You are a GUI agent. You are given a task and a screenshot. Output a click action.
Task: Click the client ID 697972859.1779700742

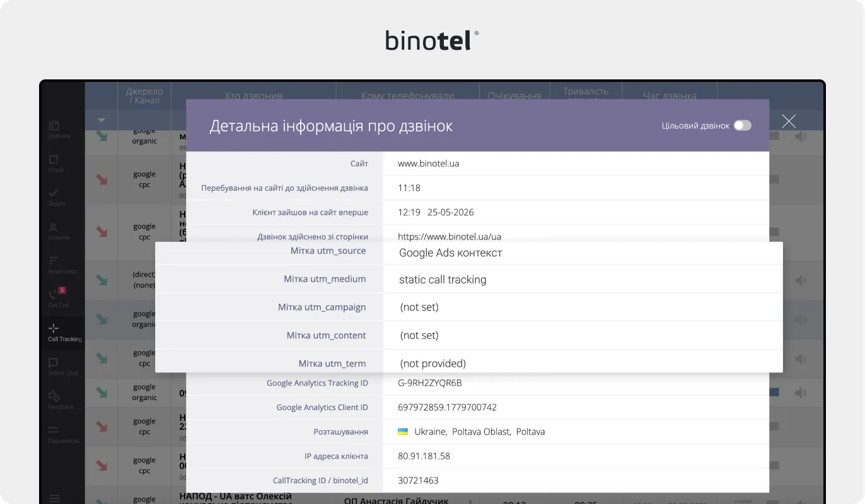point(447,407)
